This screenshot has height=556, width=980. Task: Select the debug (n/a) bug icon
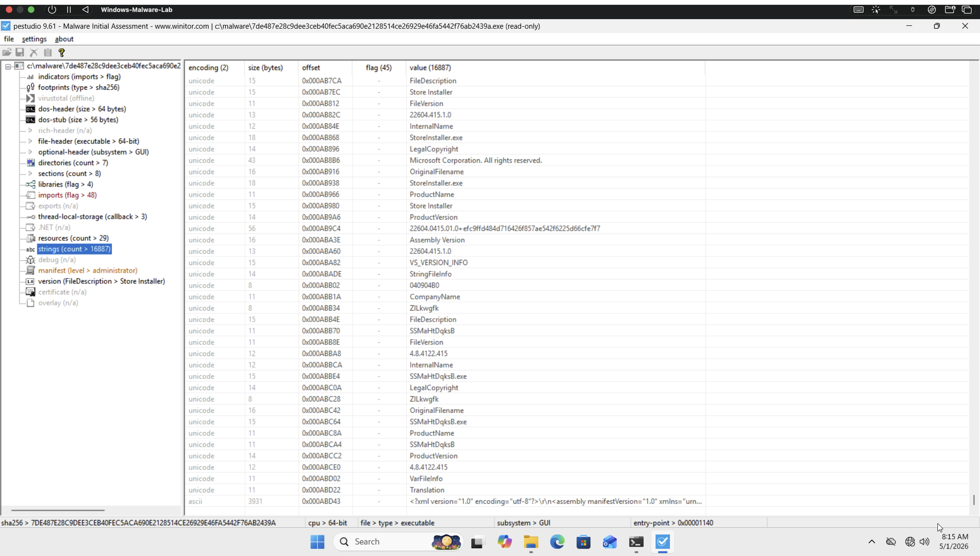click(x=31, y=260)
